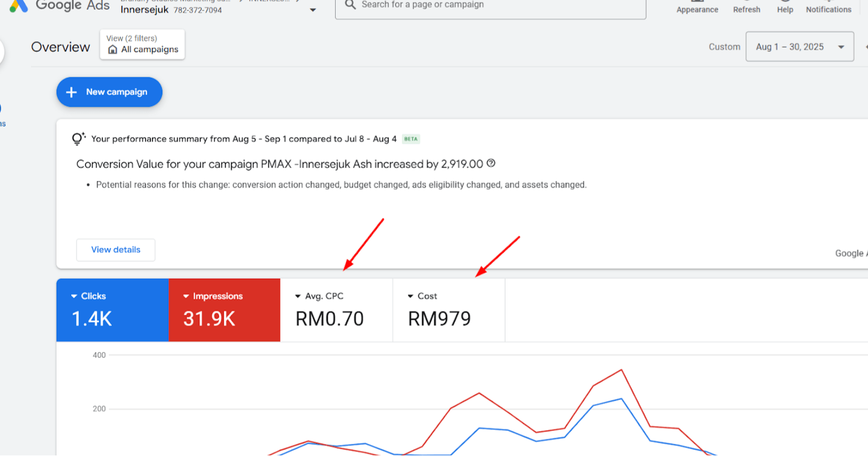Select the Clicks metric card
868x456 pixels.
(x=113, y=310)
